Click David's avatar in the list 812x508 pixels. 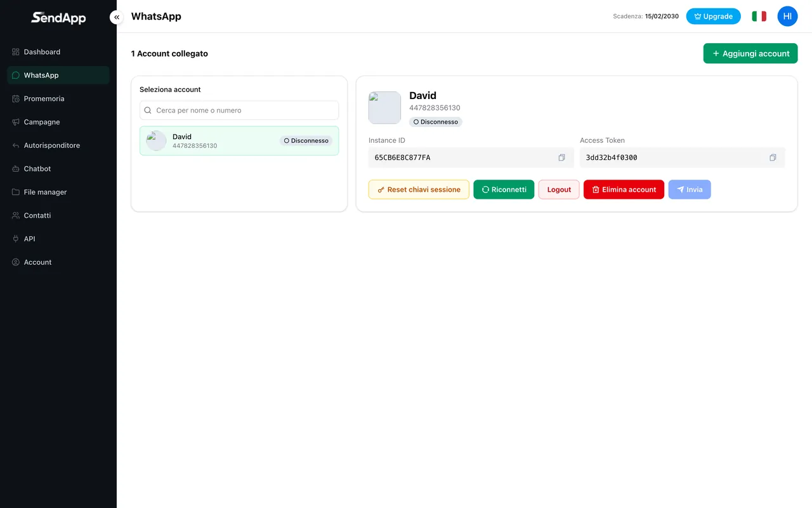pos(156,141)
